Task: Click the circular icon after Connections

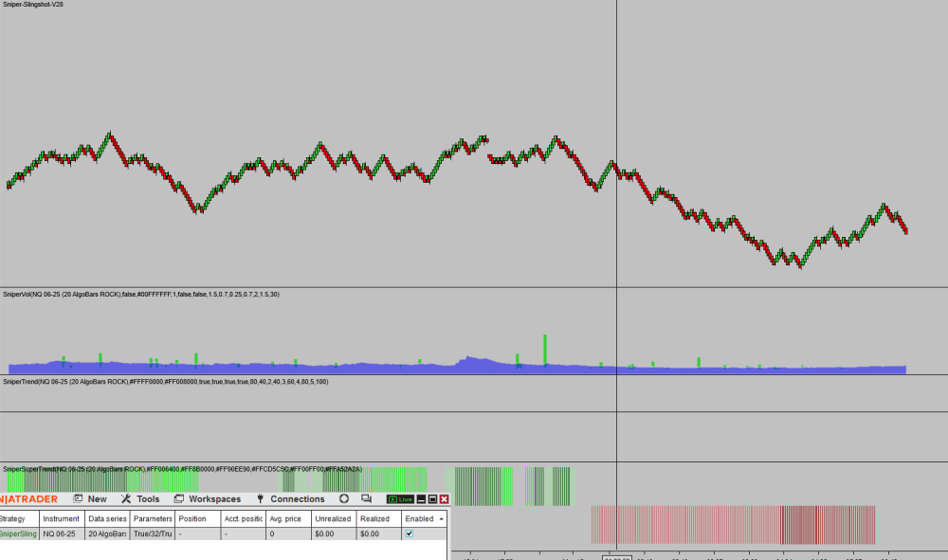Action: [x=344, y=499]
